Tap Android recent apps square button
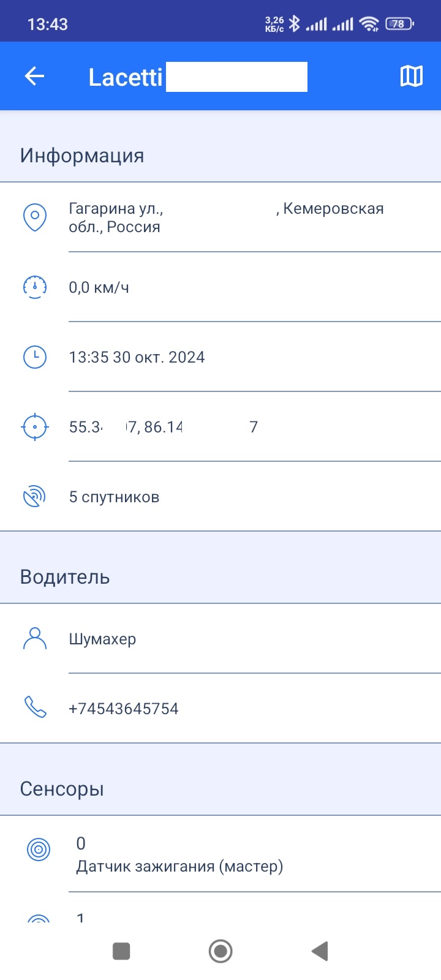The image size is (441, 980). click(121, 951)
